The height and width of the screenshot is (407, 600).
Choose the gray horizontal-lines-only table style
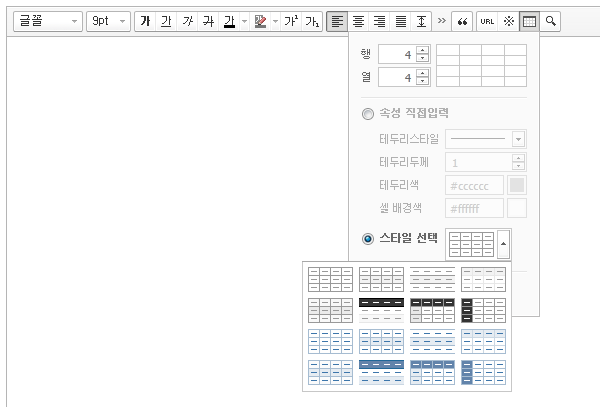click(432, 280)
